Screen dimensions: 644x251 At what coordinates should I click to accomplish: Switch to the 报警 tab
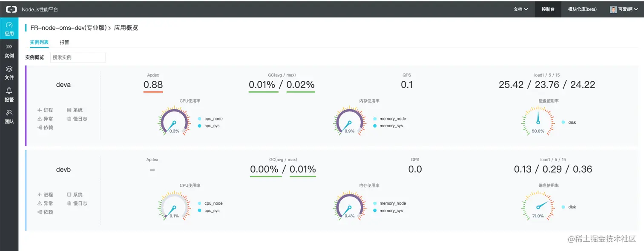64,43
